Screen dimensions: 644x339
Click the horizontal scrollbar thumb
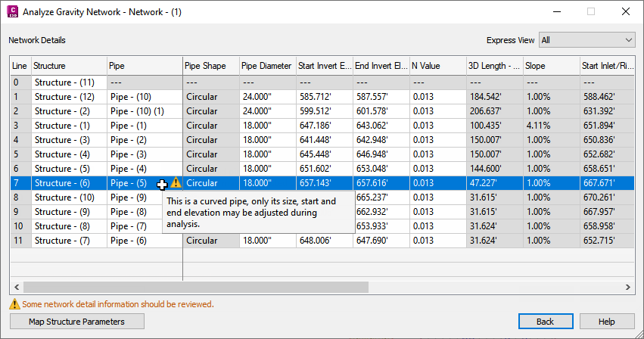196,288
